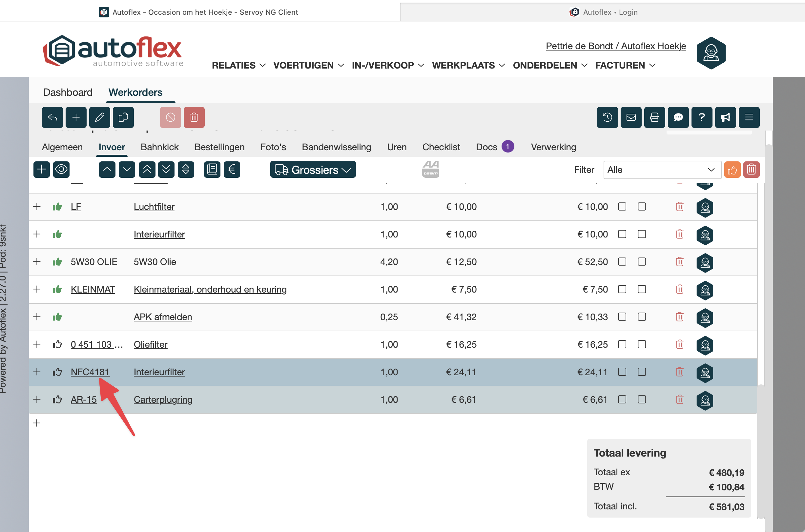The height and width of the screenshot is (532, 805).
Task: Click the copy duplicate icon
Action: tap(123, 117)
